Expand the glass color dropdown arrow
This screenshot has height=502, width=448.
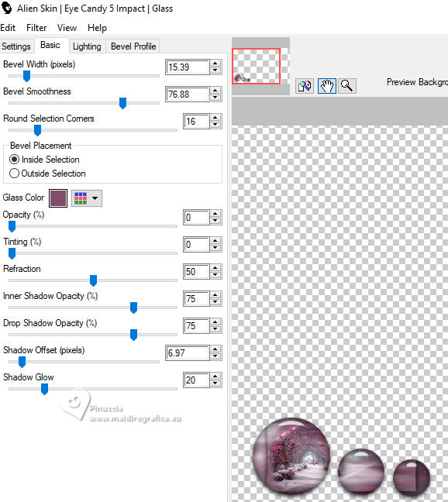pos(95,198)
